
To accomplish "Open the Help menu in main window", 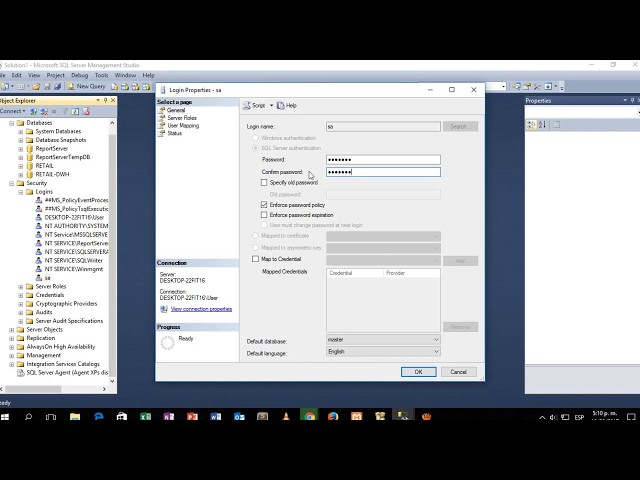I will pyautogui.click(x=148, y=76).
